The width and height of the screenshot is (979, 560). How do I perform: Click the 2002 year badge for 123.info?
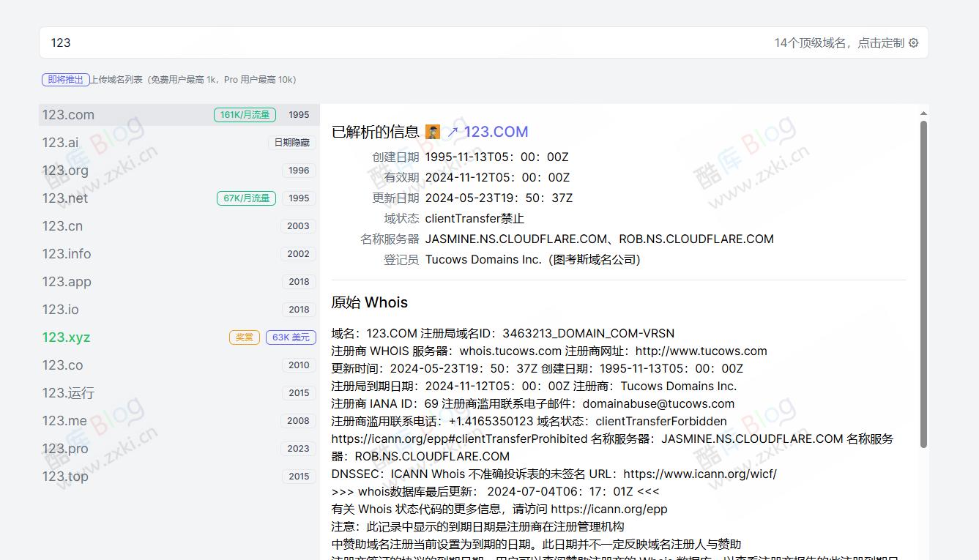(298, 254)
